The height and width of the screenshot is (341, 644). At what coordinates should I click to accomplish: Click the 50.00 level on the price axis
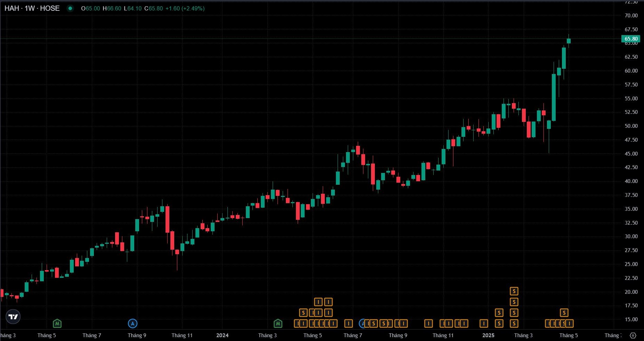pyautogui.click(x=631, y=126)
